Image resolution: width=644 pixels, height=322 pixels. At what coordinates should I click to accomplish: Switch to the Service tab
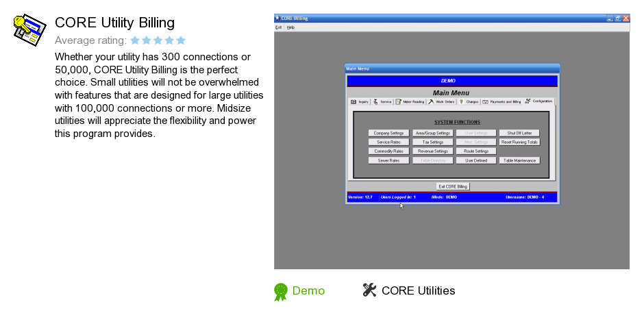(382, 101)
